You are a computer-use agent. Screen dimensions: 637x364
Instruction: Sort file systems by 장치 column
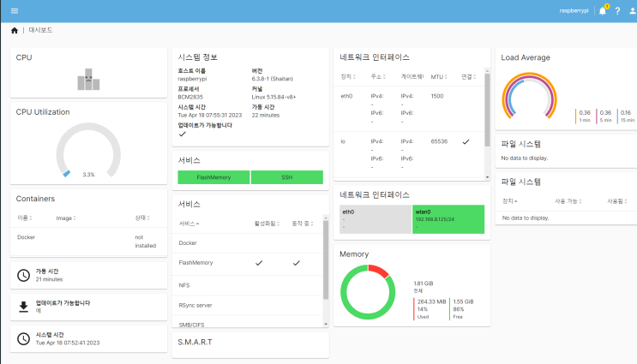(510, 201)
